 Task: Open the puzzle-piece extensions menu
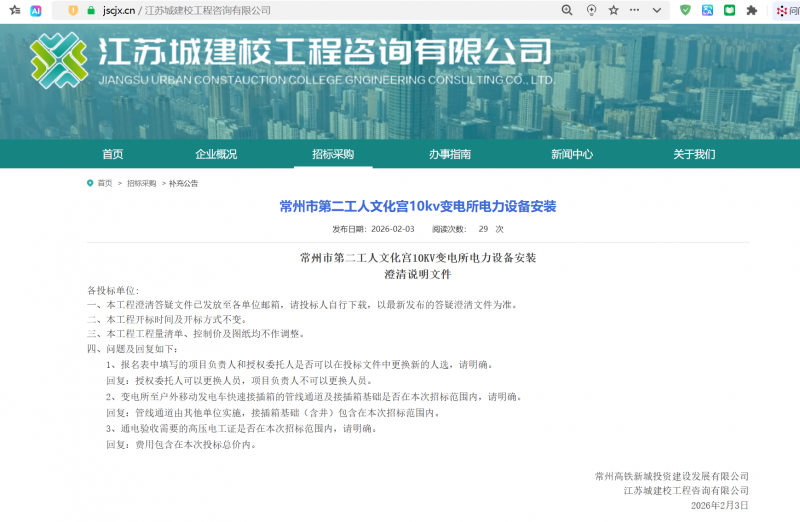point(751,10)
